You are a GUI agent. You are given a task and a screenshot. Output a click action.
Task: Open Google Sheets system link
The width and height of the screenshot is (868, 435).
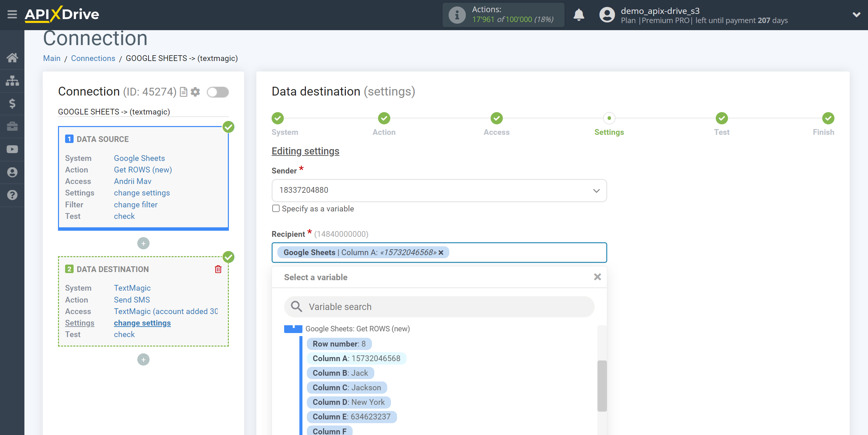[139, 158]
